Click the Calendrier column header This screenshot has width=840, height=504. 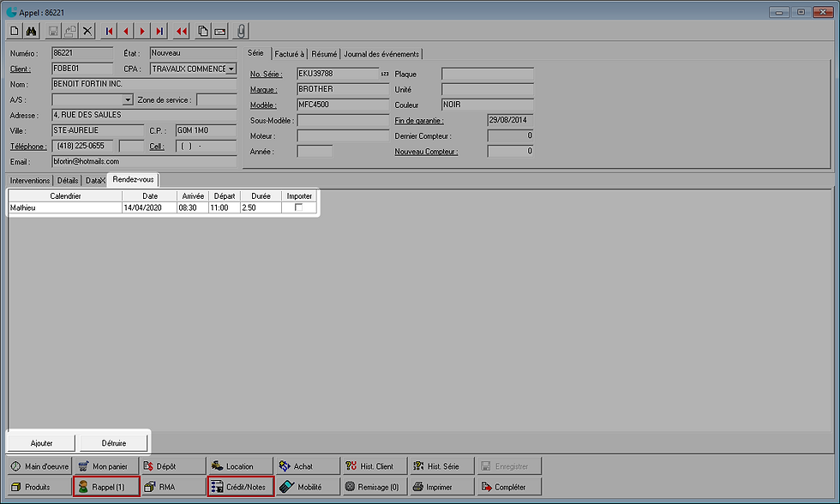coord(65,196)
